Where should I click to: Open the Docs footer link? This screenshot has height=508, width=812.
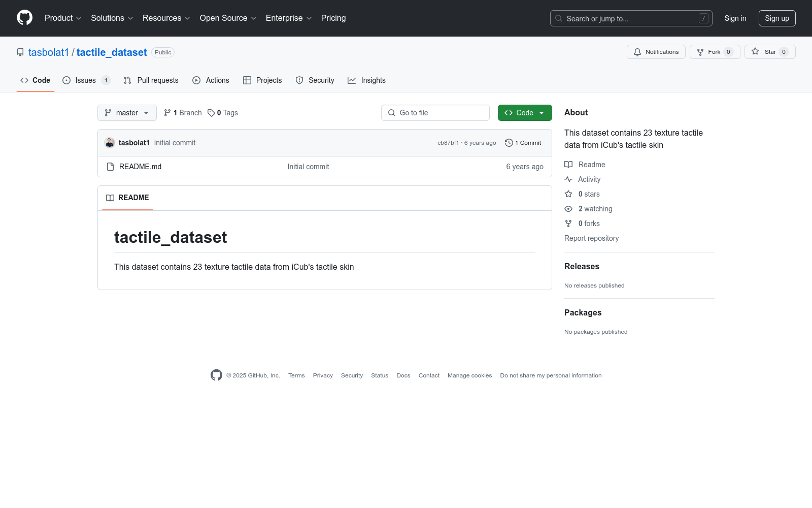click(x=403, y=375)
